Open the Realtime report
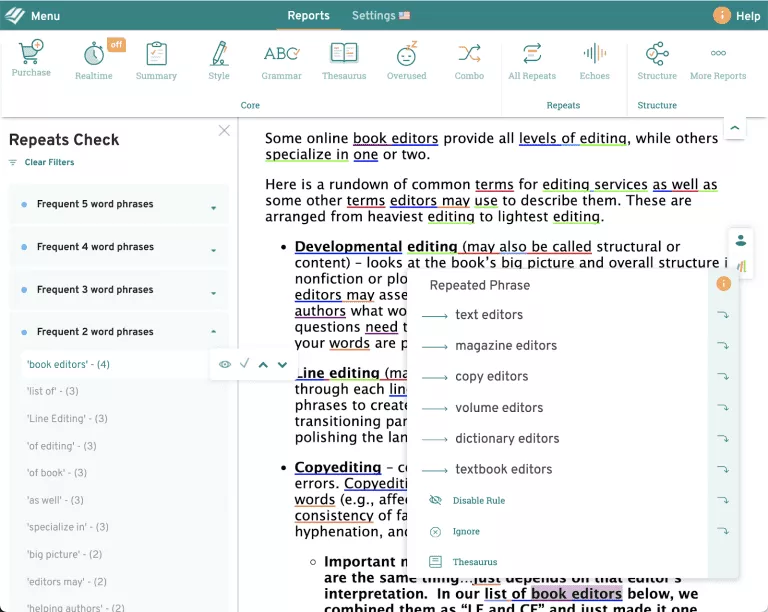768x612 pixels. 94,61
